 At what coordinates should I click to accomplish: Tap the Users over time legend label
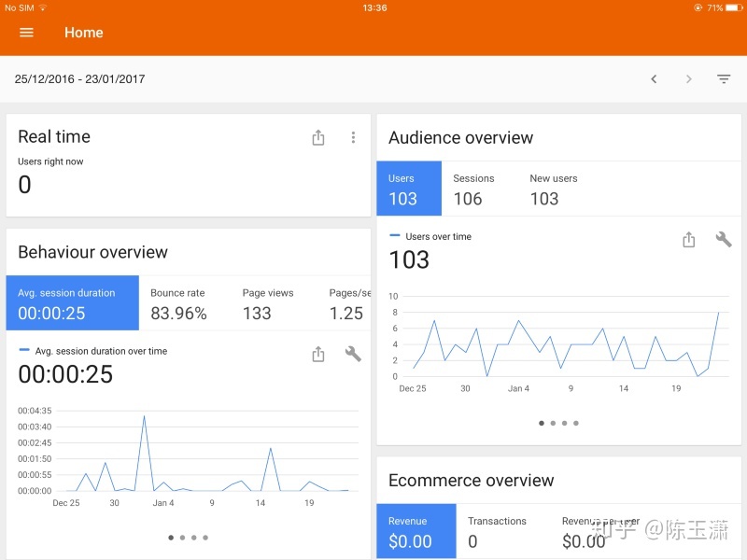(438, 237)
